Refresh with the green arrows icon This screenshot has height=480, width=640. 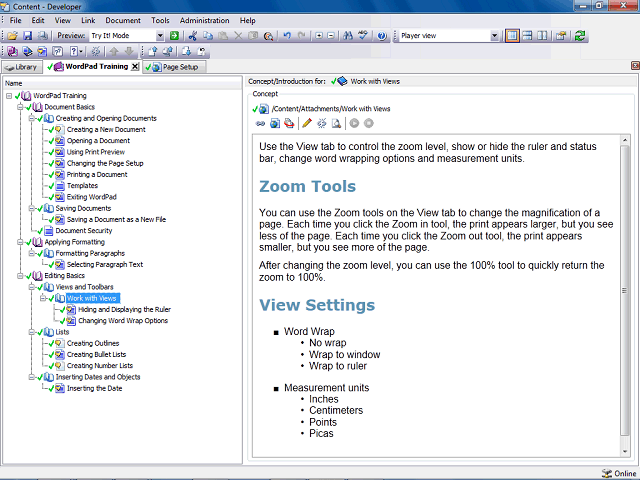[580, 36]
